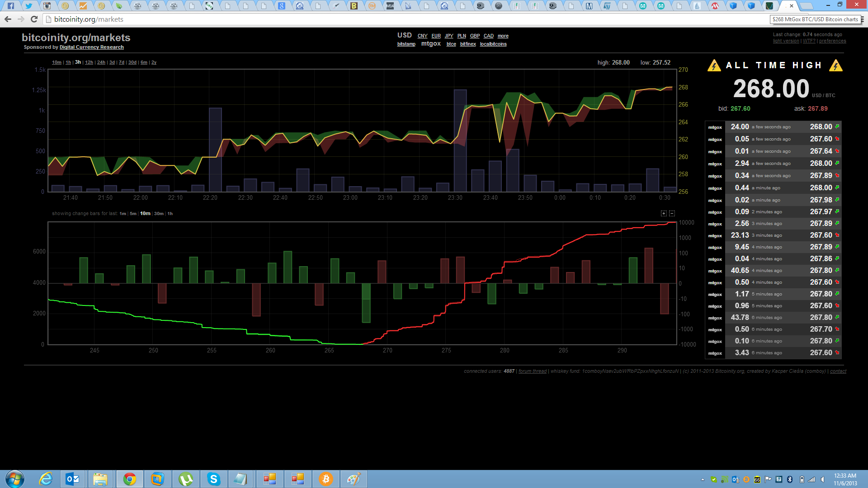Screen dimensions: 868x488
Task: Switch currency to CAD
Action: click(489, 36)
